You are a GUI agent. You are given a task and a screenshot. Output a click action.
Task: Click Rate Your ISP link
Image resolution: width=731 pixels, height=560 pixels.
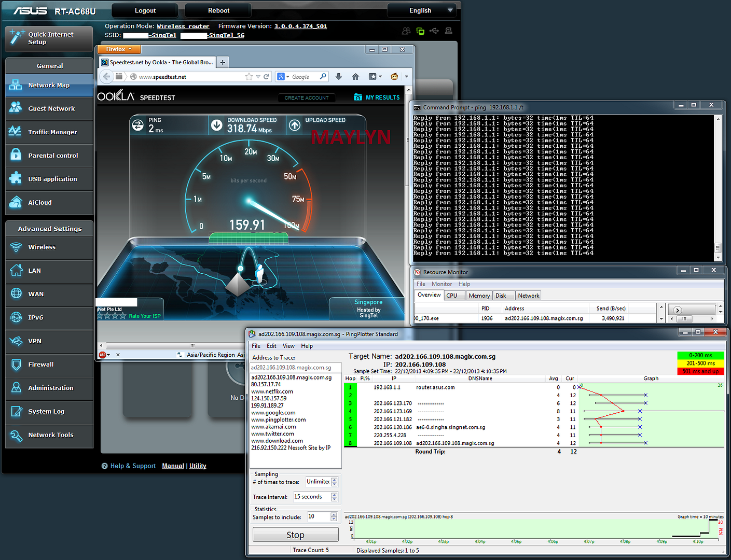click(x=145, y=316)
